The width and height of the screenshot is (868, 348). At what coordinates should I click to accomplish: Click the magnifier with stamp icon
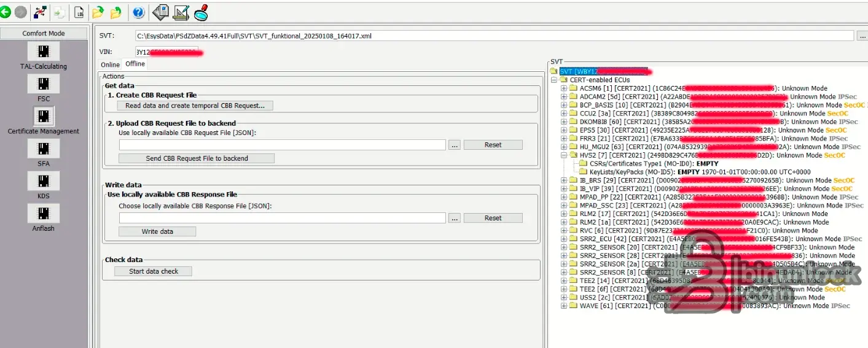click(x=201, y=12)
